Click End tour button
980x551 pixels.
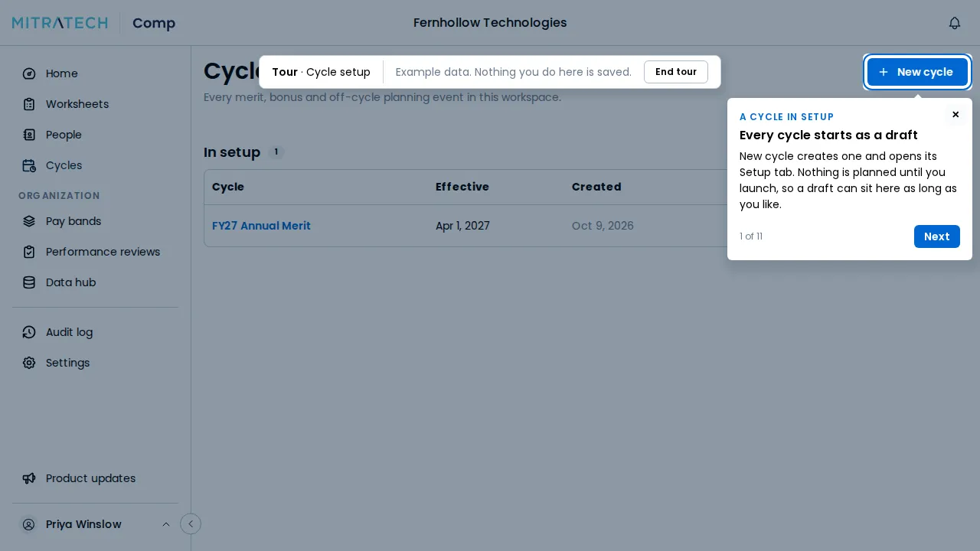point(676,72)
